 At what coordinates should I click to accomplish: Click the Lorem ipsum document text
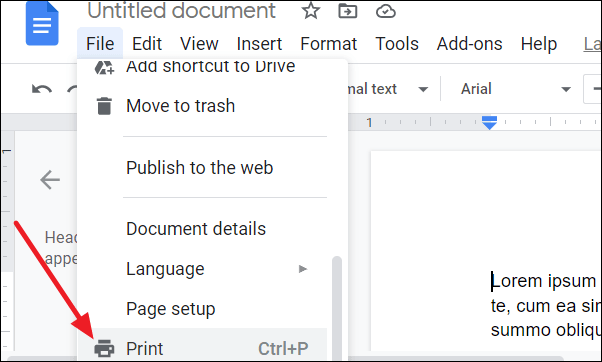[543, 281]
